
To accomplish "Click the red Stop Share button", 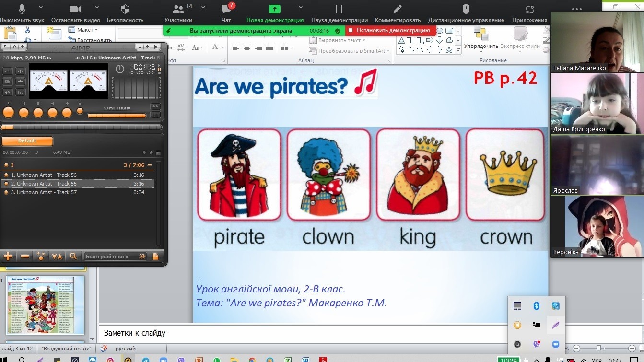I will click(389, 30).
